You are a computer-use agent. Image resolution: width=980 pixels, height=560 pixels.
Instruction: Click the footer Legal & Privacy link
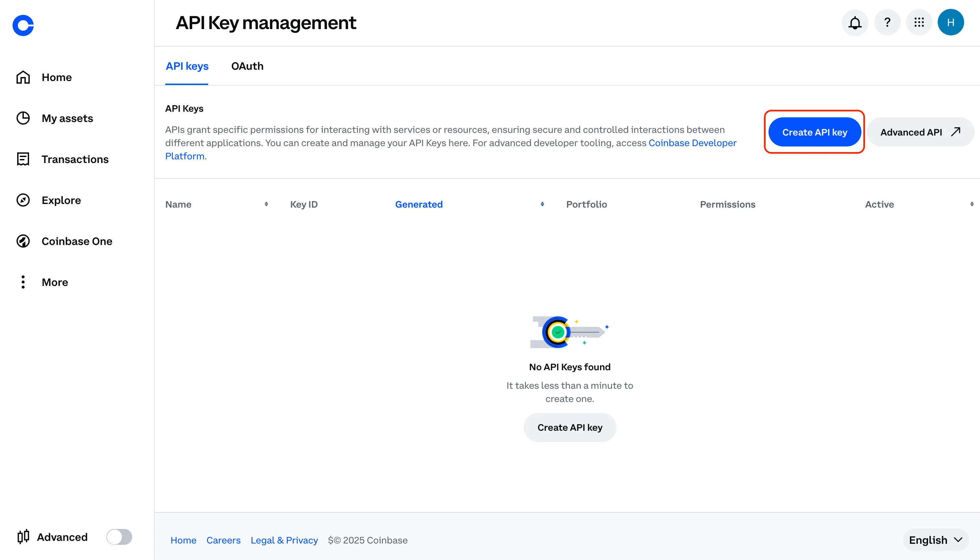[x=284, y=540]
